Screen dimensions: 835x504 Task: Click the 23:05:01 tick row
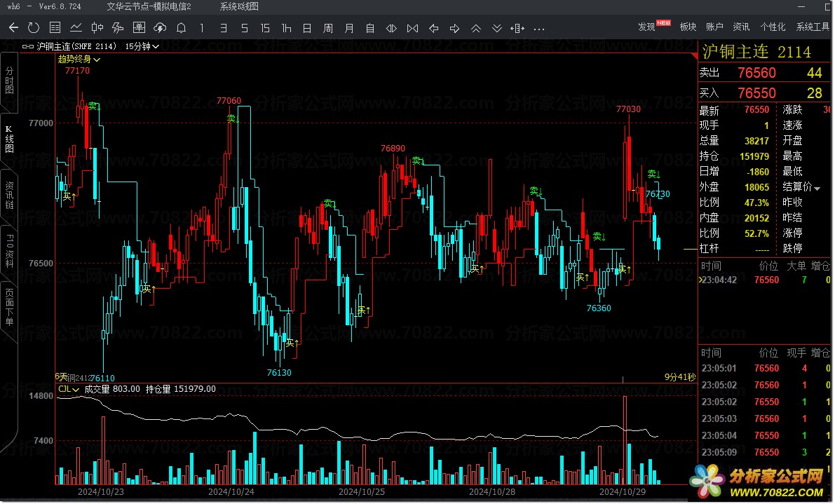point(765,368)
